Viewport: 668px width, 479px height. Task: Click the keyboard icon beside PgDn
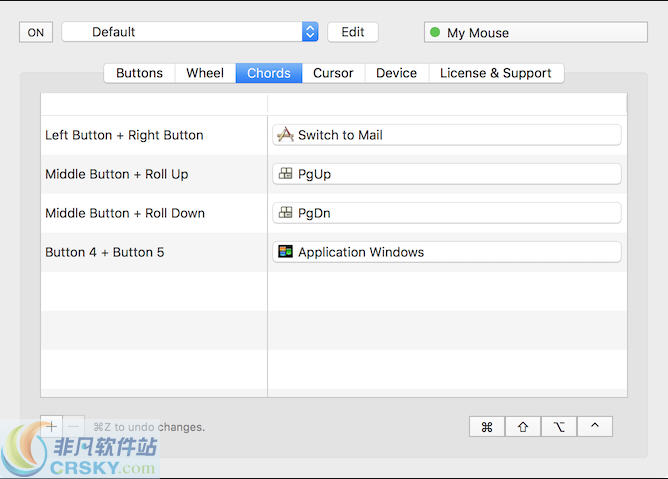(285, 212)
